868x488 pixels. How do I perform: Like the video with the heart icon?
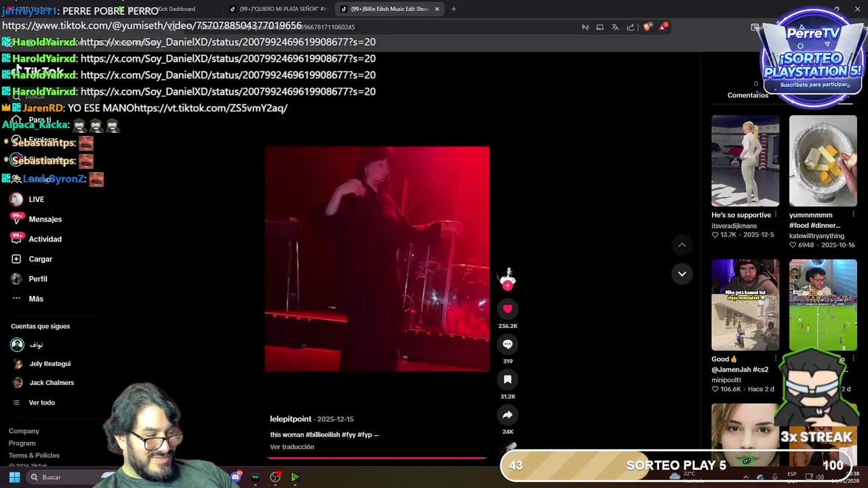point(507,309)
